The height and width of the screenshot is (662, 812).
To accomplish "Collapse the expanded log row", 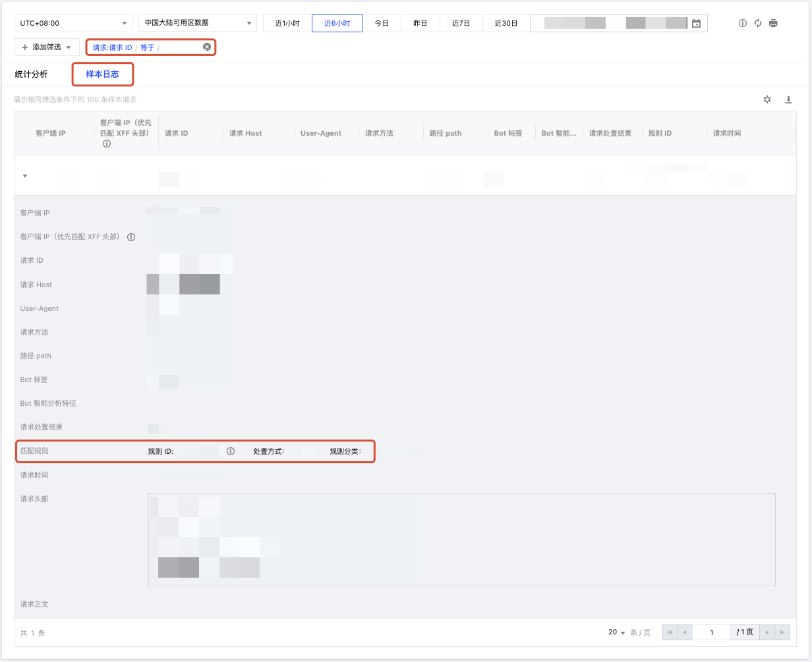I will (x=25, y=176).
